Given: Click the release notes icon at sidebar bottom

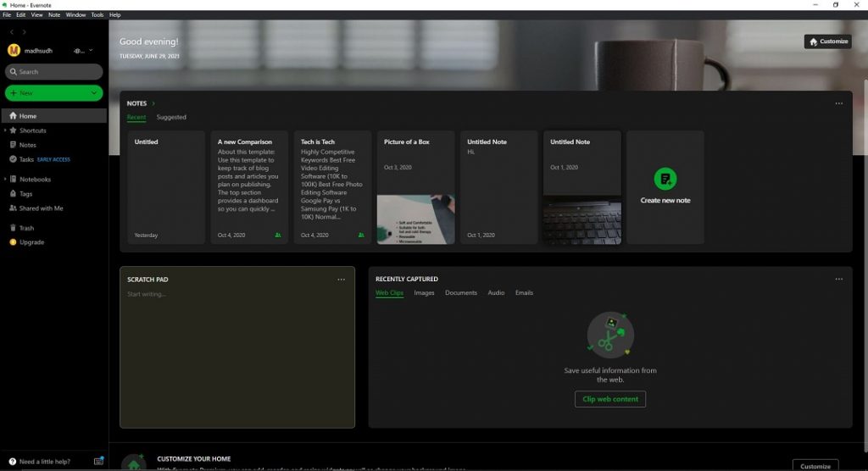Looking at the screenshot, I should [x=98, y=461].
